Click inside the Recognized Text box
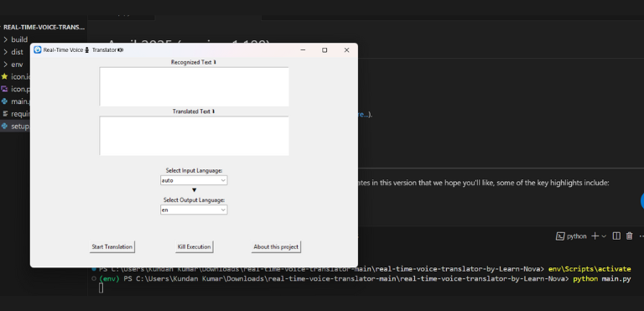644x311 pixels. (194, 86)
